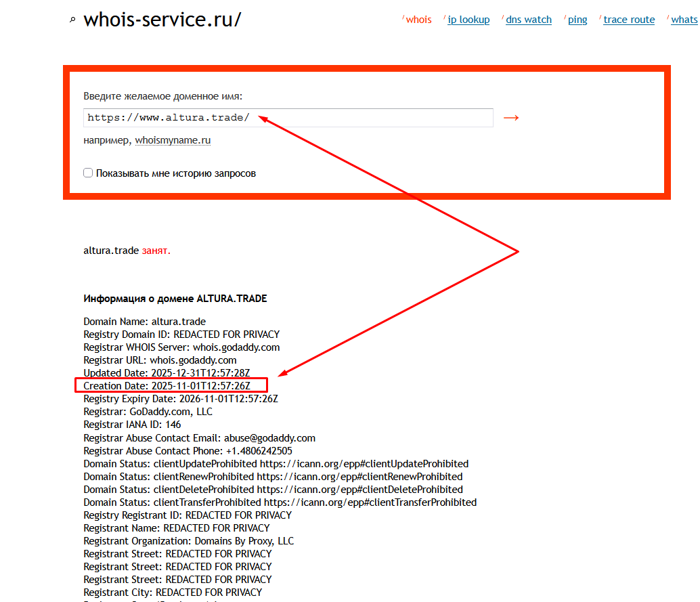Enable the request history checkbox

(88, 173)
